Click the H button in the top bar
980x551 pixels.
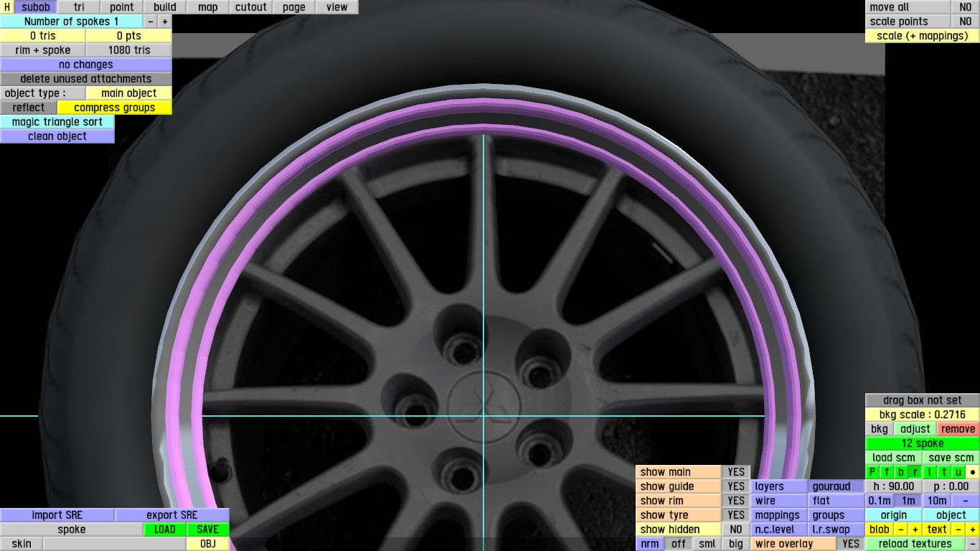(7, 7)
